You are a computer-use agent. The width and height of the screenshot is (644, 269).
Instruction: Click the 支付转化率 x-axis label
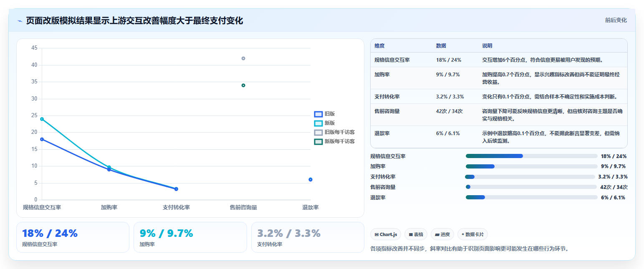point(176,207)
